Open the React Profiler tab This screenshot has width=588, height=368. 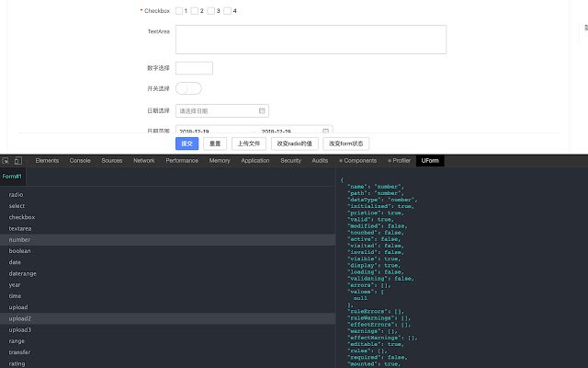pos(399,161)
